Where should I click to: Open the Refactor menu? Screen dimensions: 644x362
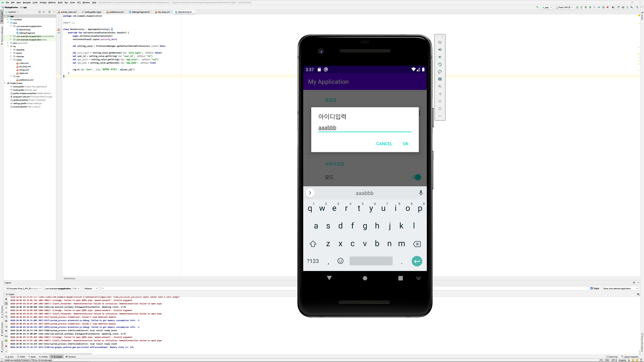pyautogui.click(x=52, y=3)
